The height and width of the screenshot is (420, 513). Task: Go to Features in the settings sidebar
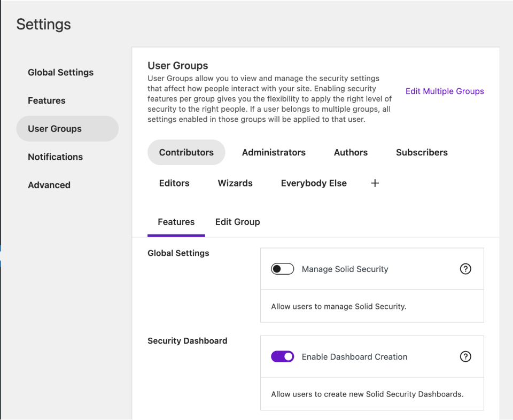point(46,100)
